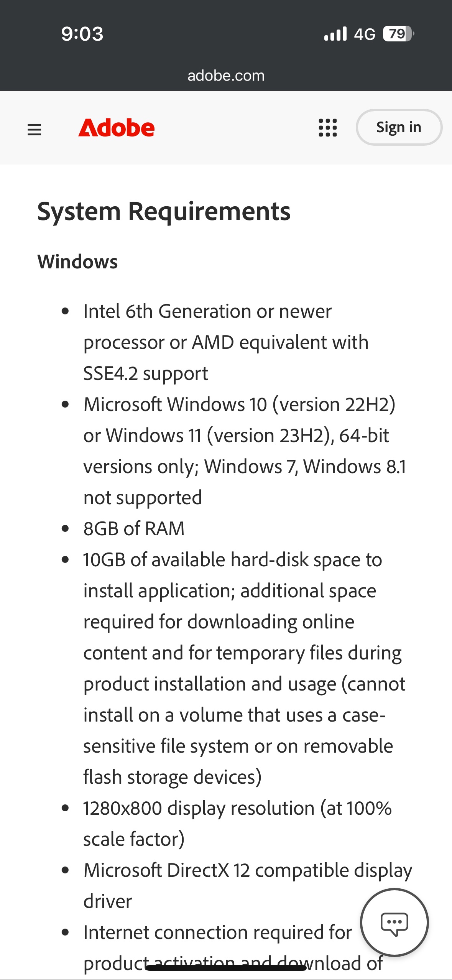Tap the 1280x800 display resolution bullet
This screenshot has height=980, width=452.
point(237,823)
